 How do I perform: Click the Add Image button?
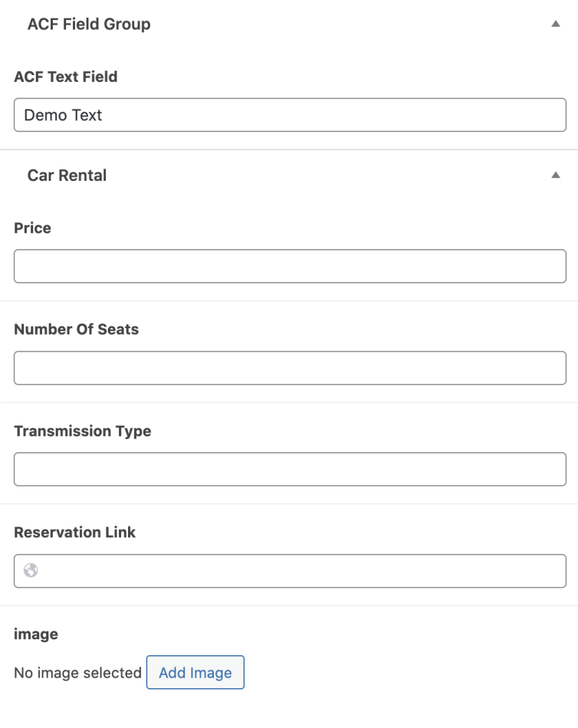pos(195,672)
